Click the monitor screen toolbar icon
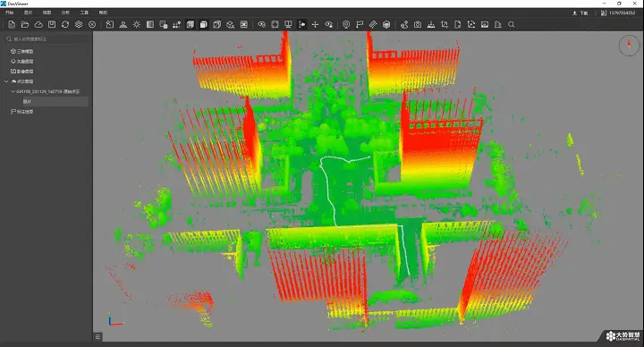 coord(288,25)
